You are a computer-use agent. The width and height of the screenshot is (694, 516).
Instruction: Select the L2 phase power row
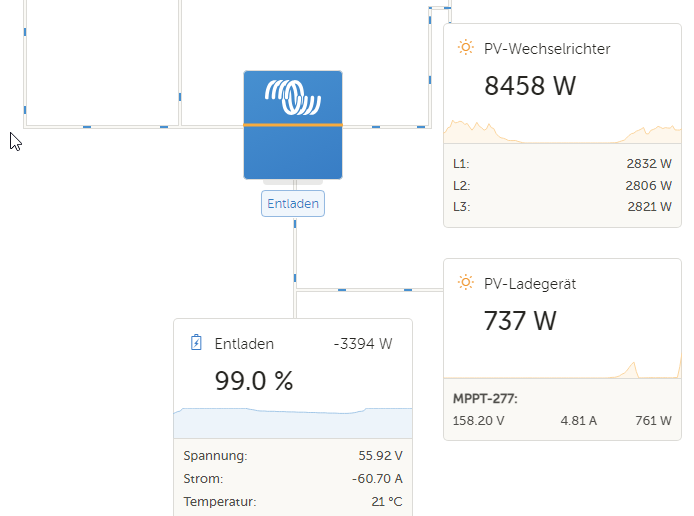(562, 185)
